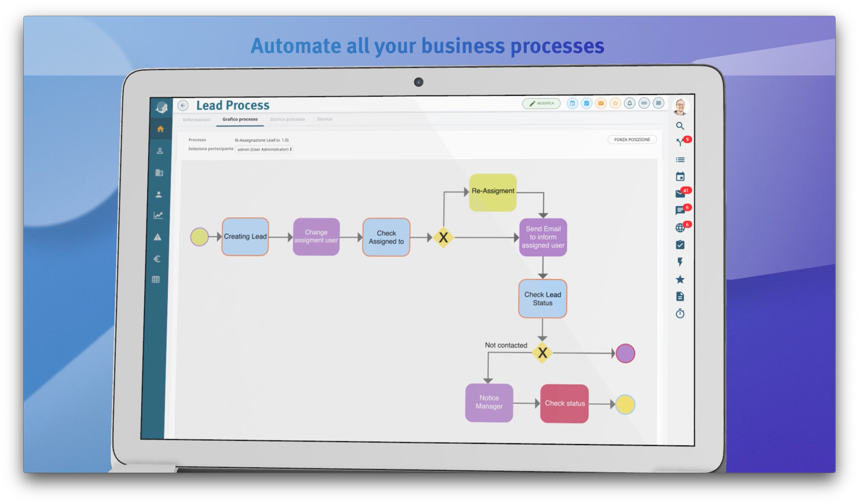Select the Send Email to inform node
Image resolution: width=859 pixels, height=504 pixels.
point(543,238)
